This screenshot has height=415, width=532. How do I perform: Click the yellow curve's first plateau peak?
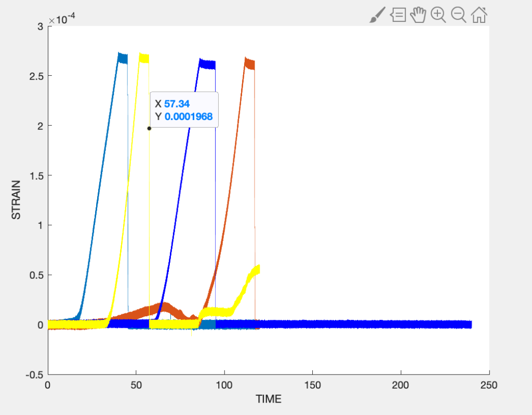pos(144,58)
